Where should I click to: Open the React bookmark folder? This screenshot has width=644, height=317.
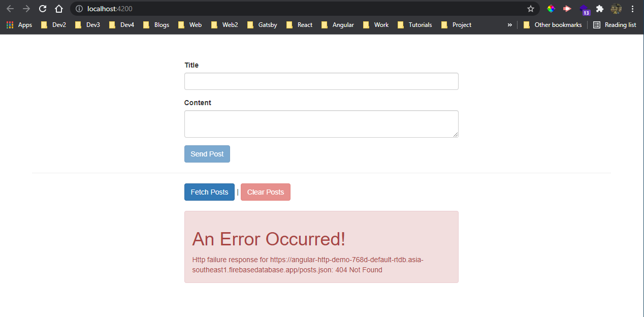(299, 24)
